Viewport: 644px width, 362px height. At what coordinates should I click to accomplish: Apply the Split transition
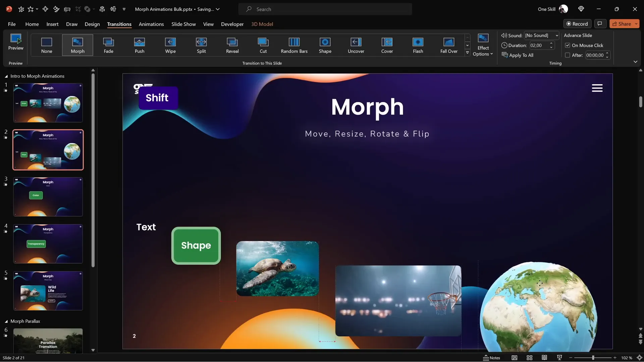[x=201, y=45]
